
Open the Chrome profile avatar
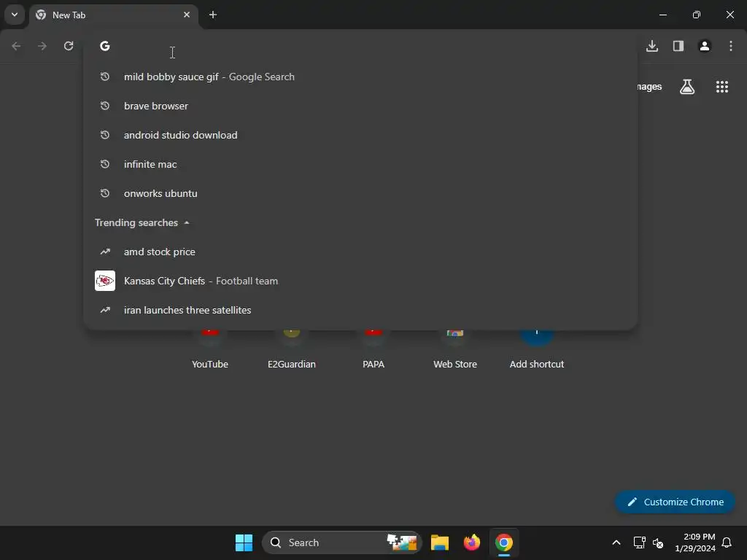tap(705, 46)
